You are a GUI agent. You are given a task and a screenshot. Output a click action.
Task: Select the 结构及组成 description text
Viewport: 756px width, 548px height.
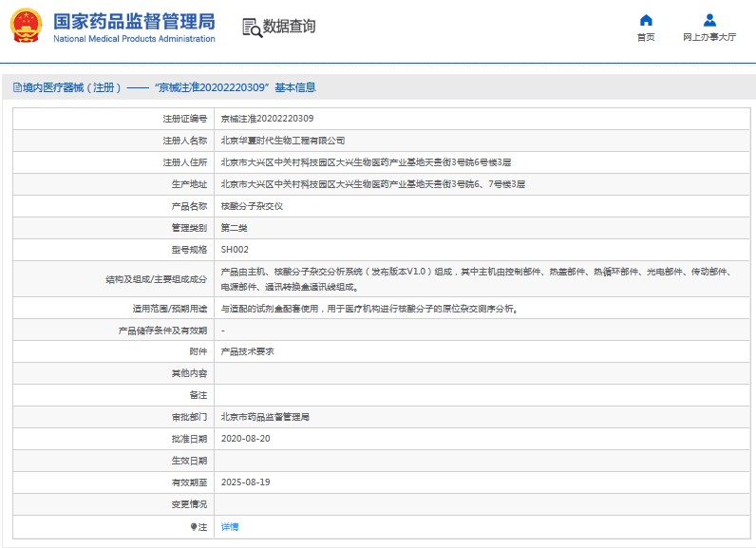pos(477,279)
